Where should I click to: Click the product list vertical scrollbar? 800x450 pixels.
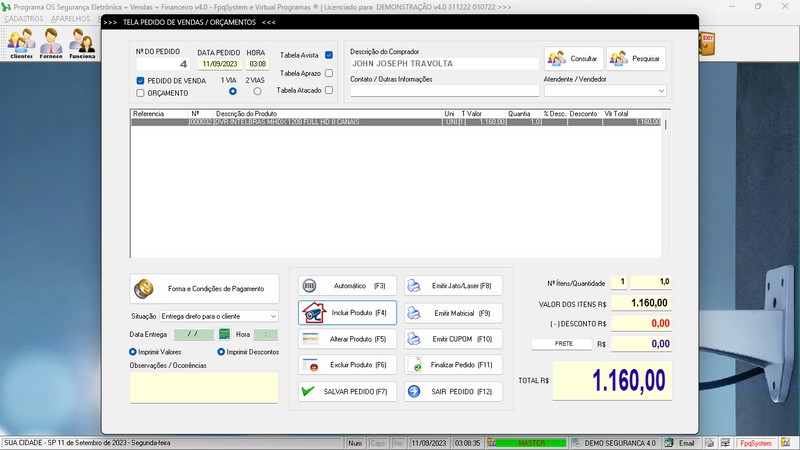pyautogui.click(x=666, y=184)
